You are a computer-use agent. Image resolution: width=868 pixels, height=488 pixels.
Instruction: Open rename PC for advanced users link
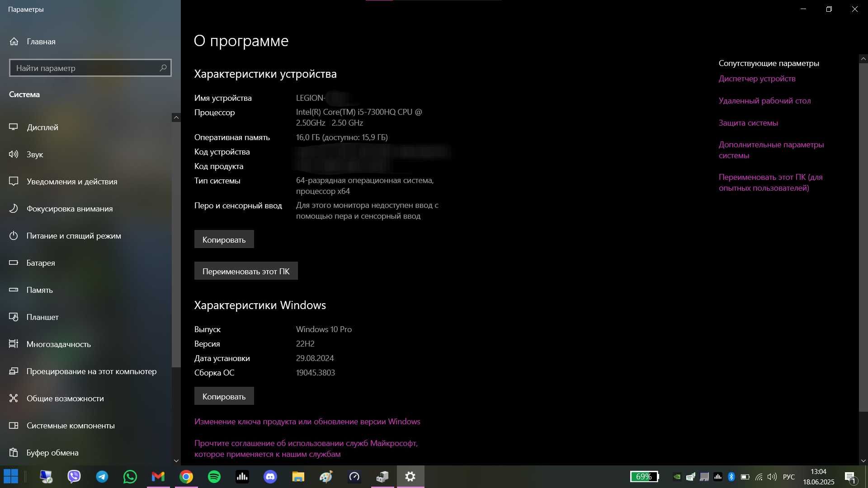[x=771, y=183]
